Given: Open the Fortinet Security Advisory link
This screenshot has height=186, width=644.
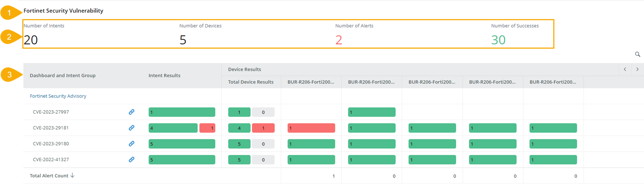Looking at the screenshot, I should coord(58,96).
